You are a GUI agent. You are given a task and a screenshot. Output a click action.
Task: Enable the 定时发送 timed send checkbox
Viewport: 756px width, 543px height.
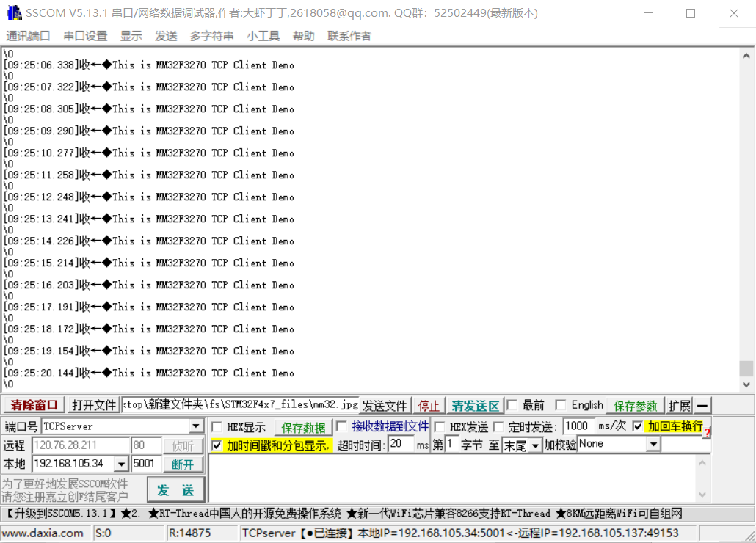click(498, 427)
